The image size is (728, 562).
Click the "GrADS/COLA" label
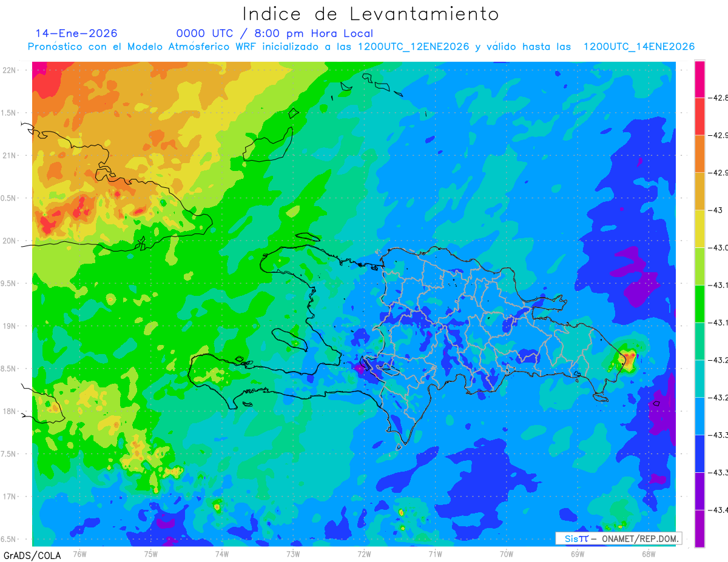coord(32,555)
